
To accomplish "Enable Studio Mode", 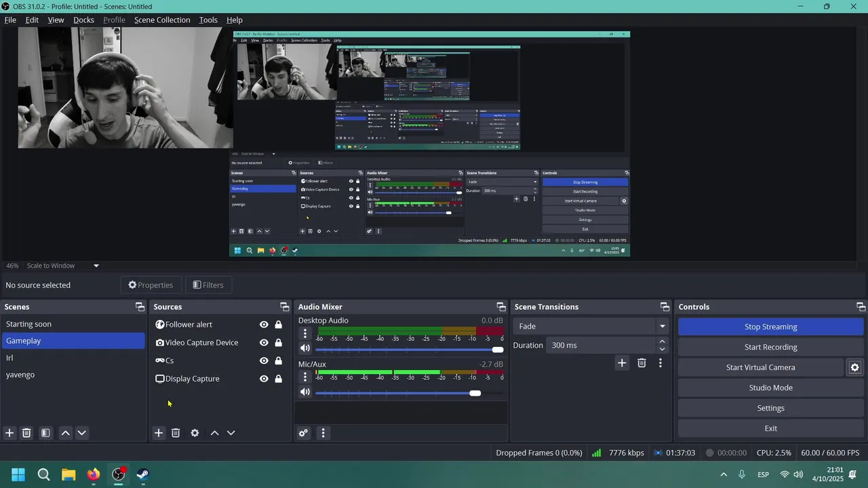I will 771,388.
